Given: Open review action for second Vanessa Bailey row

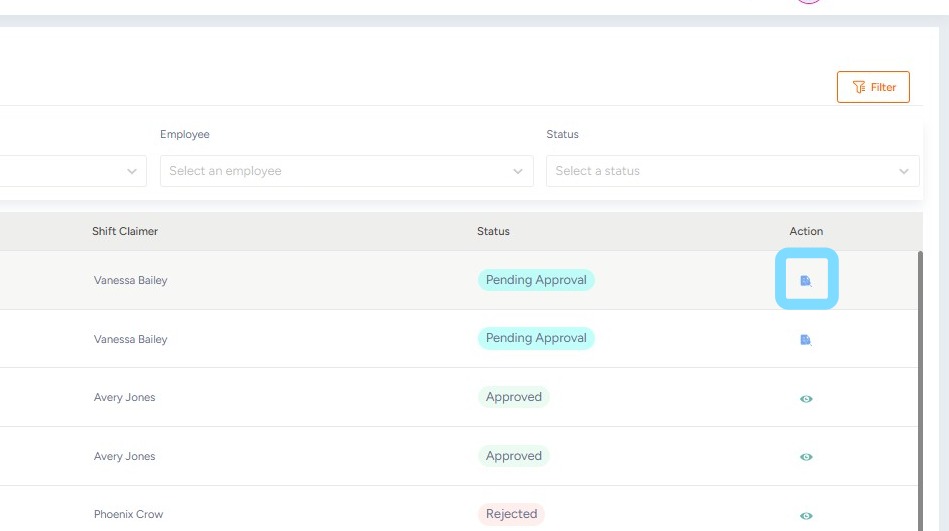Looking at the screenshot, I should click(806, 340).
